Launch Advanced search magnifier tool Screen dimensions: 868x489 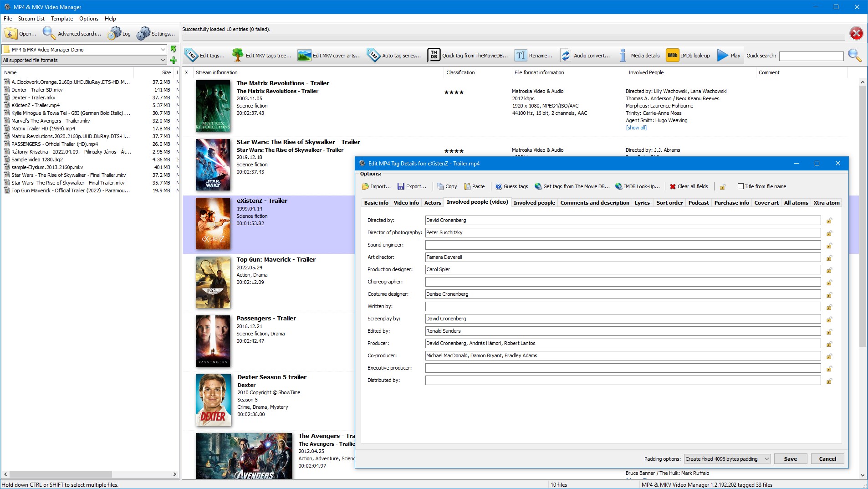coord(71,33)
